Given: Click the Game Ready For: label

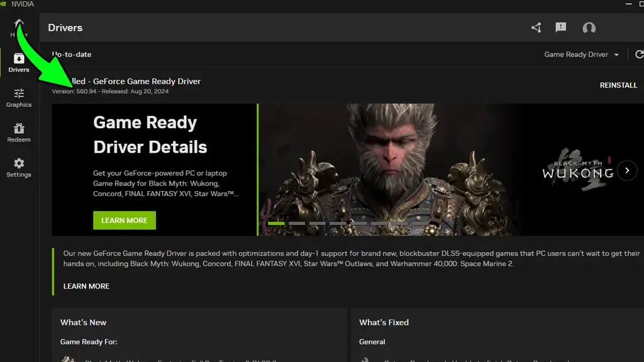Looking at the screenshot, I should click(x=89, y=342).
